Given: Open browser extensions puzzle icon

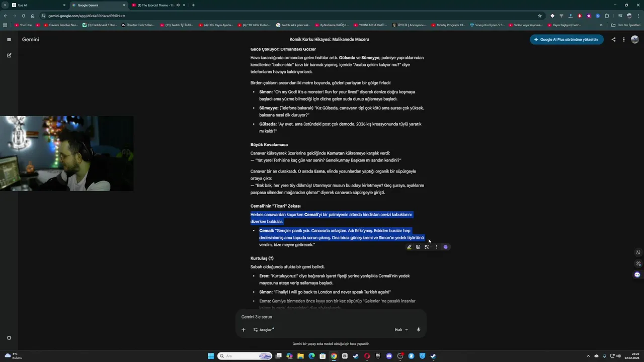Looking at the screenshot, I should coord(607,16).
